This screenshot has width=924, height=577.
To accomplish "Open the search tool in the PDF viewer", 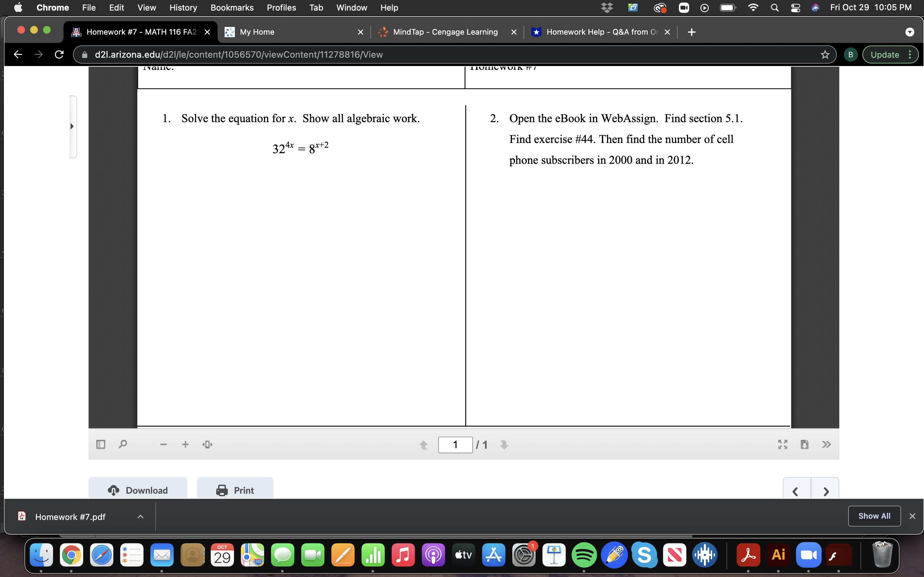I will pos(122,444).
